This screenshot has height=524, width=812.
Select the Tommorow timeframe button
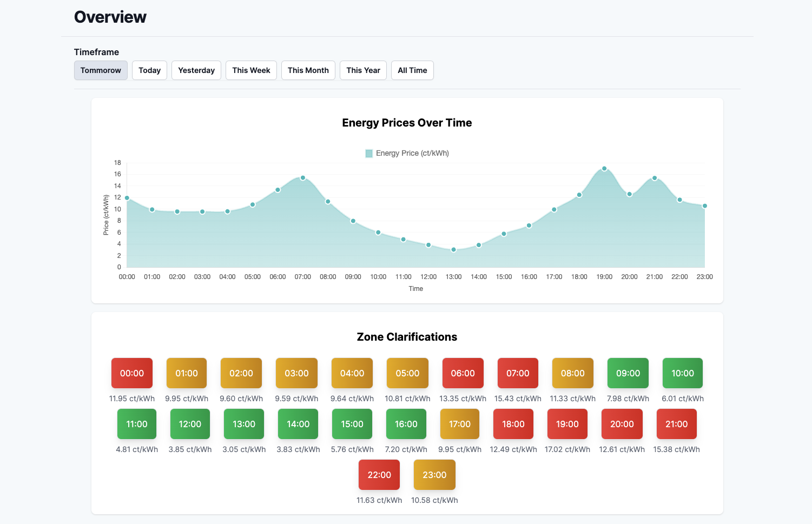point(101,70)
